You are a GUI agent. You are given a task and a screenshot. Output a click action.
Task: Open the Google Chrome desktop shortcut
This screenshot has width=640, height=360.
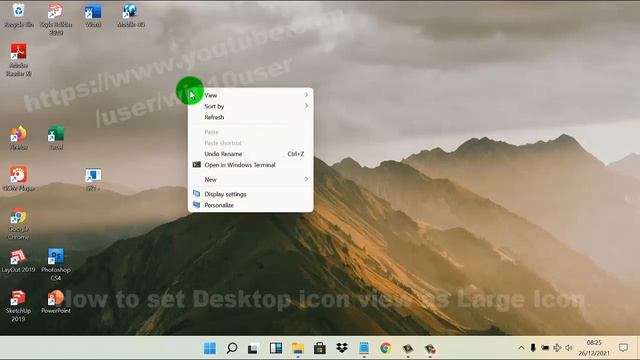point(18,224)
